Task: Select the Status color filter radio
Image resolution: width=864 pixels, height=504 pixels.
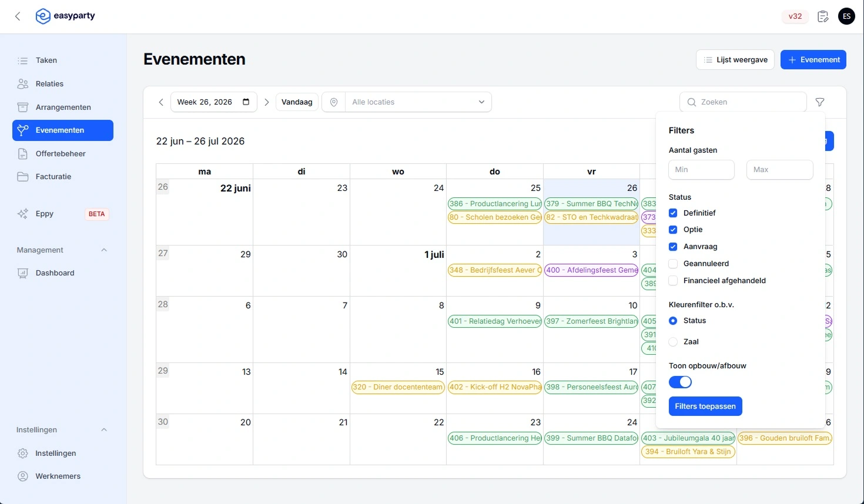Action: [x=673, y=321]
